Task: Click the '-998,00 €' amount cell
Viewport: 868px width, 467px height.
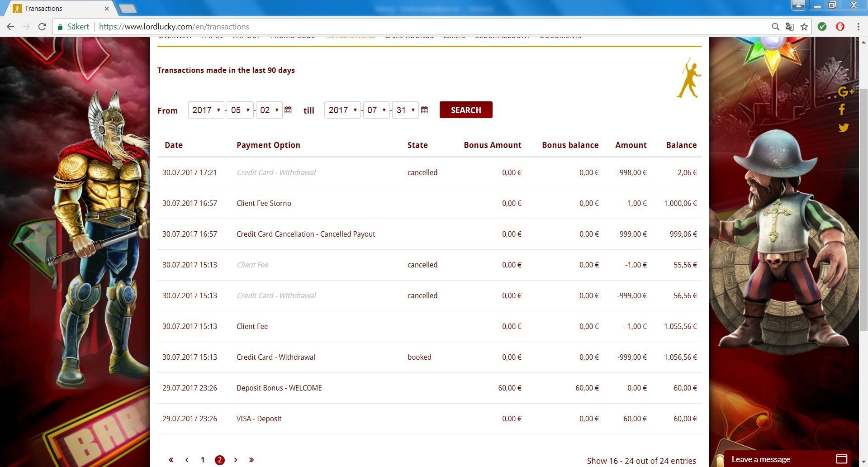Action: 632,172
